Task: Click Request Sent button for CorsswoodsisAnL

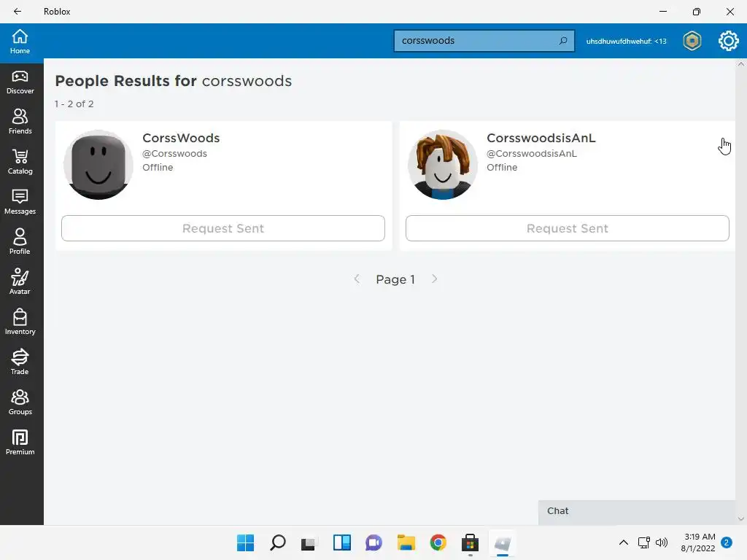Action: (568, 228)
